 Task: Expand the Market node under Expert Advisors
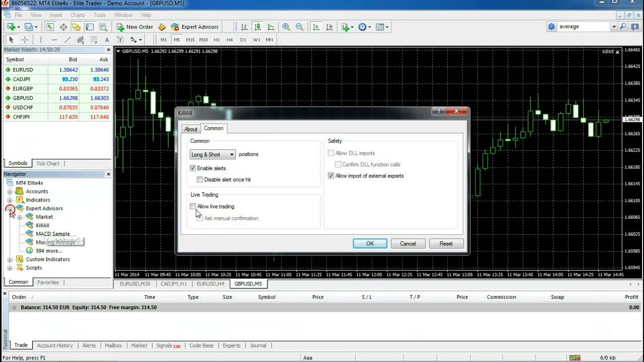[20, 217]
